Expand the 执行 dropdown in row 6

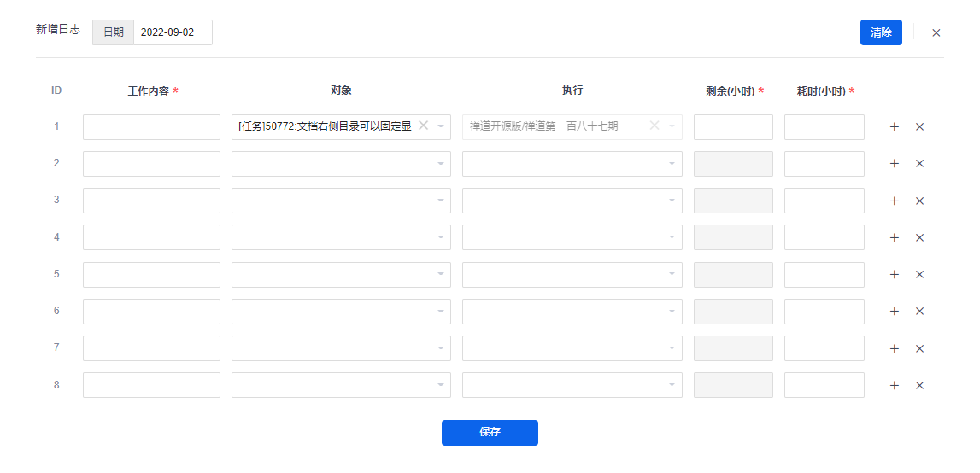(572, 311)
